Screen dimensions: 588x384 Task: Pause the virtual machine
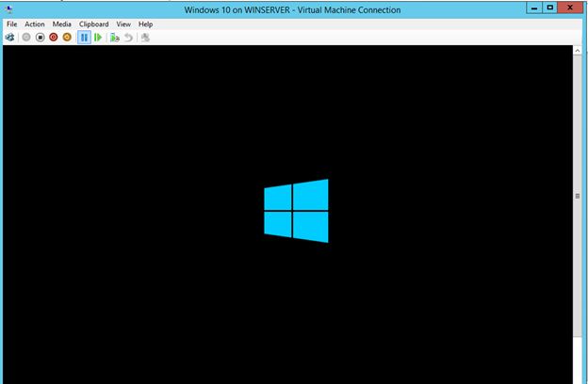(85, 38)
